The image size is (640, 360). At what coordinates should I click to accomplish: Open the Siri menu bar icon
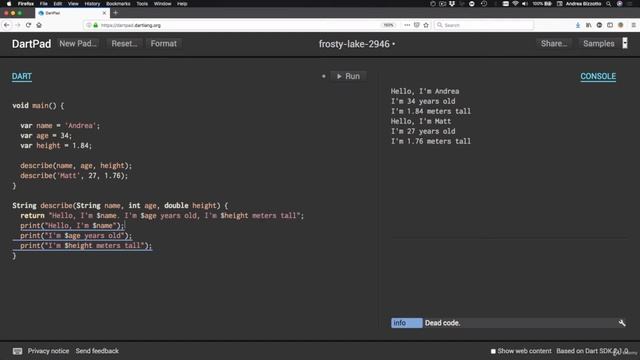pyautogui.click(x=620, y=4)
